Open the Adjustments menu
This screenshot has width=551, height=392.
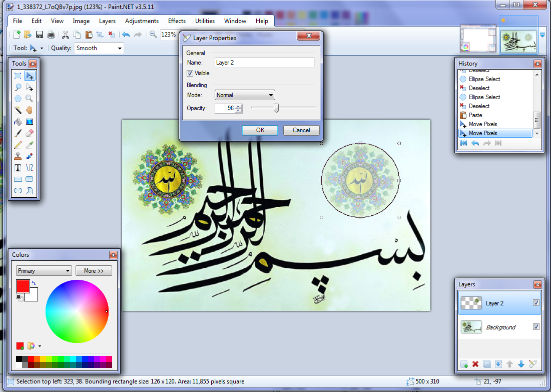coord(142,21)
